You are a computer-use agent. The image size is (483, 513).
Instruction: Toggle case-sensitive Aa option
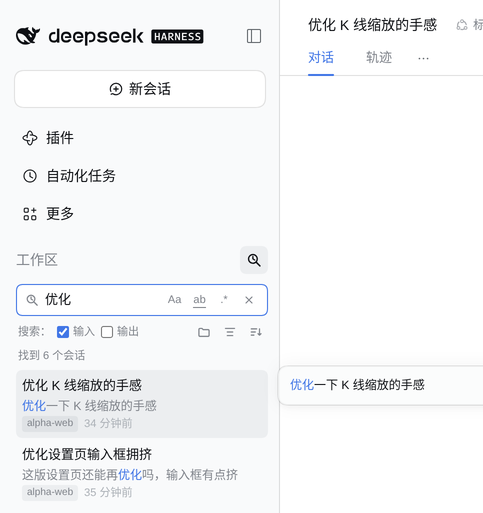click(x=174, y=300)
